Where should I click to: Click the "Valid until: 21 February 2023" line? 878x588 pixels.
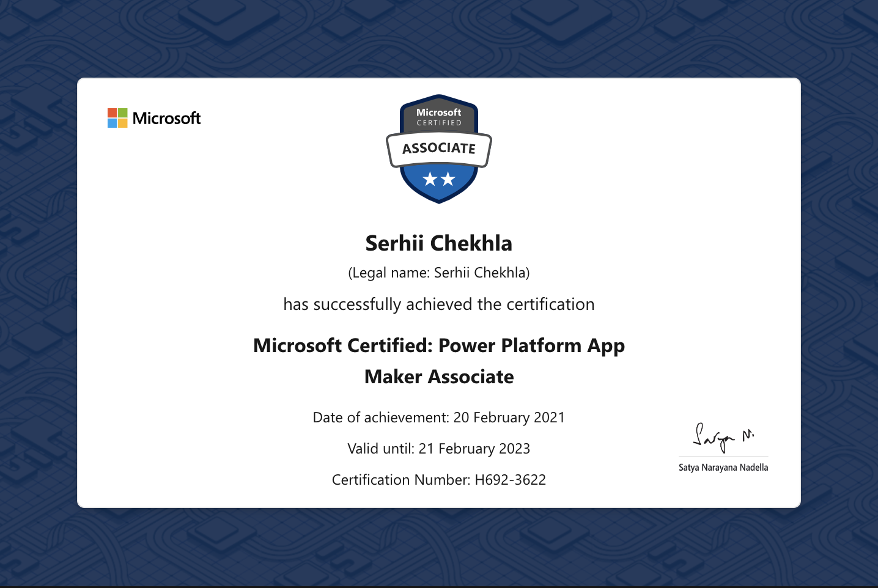pyautogui.click(x=439, y=449)
